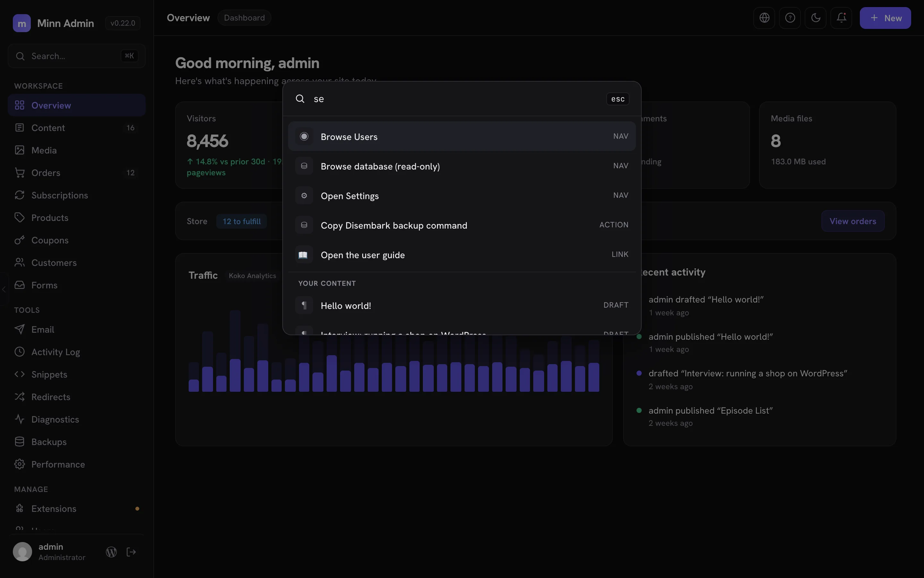Go to Overview in sidebar
The image size is (924, 578).
[x=76, y=105]
